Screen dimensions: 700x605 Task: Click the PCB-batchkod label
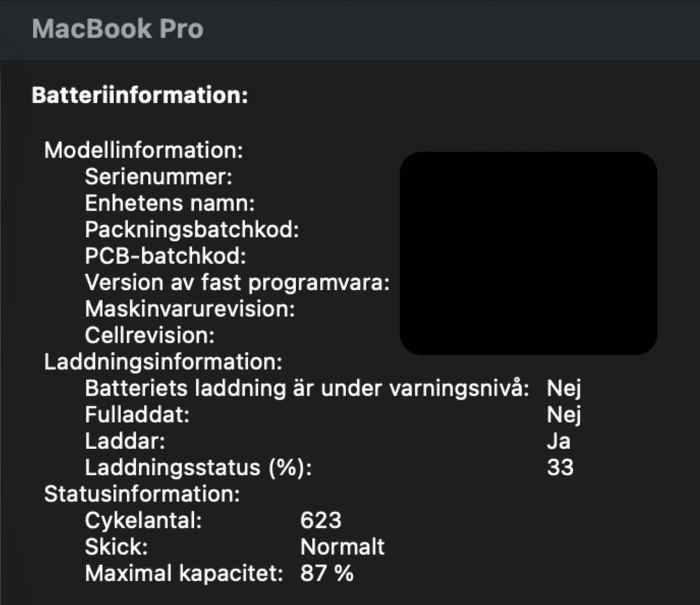[x=166, y=256]
